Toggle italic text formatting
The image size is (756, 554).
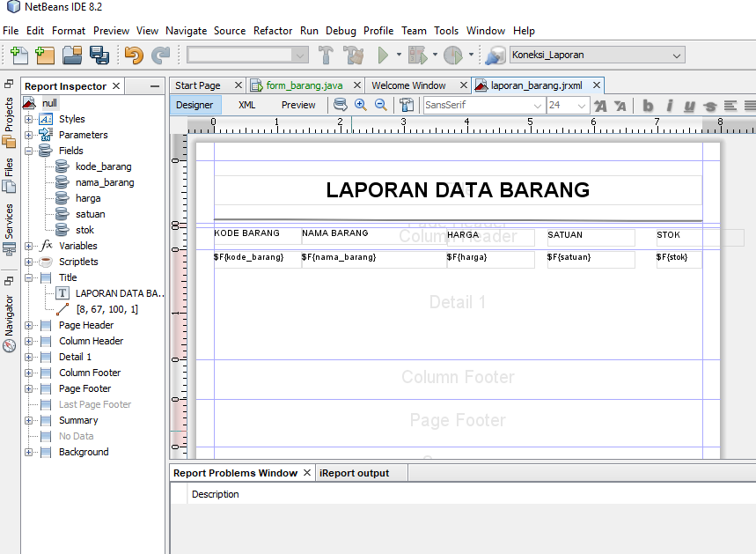point(671,106)
